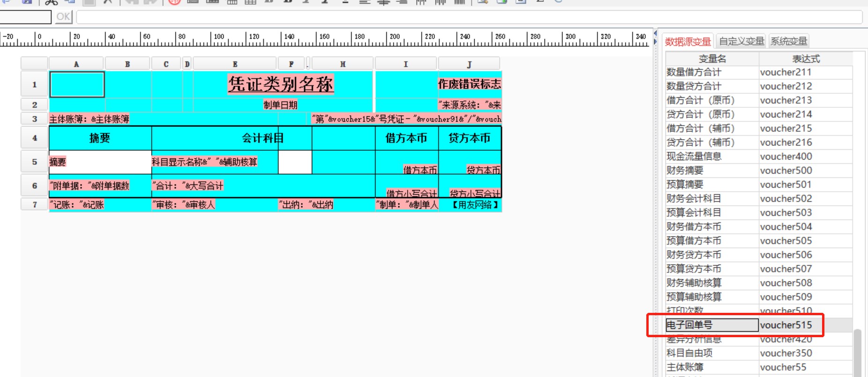This screenshot has height=377, width=868.
Task: Select the 现金流量信息 variable row
Action: [759, 156]
